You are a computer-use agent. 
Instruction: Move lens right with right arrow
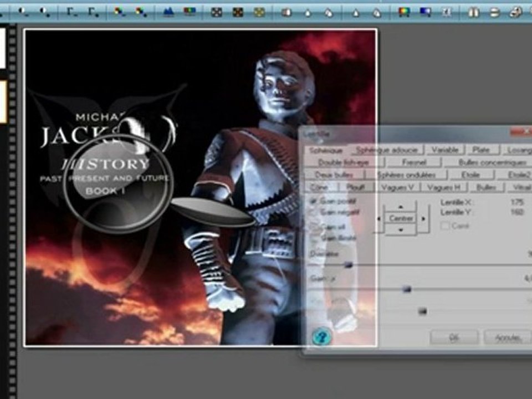click(x=423, y=218)
